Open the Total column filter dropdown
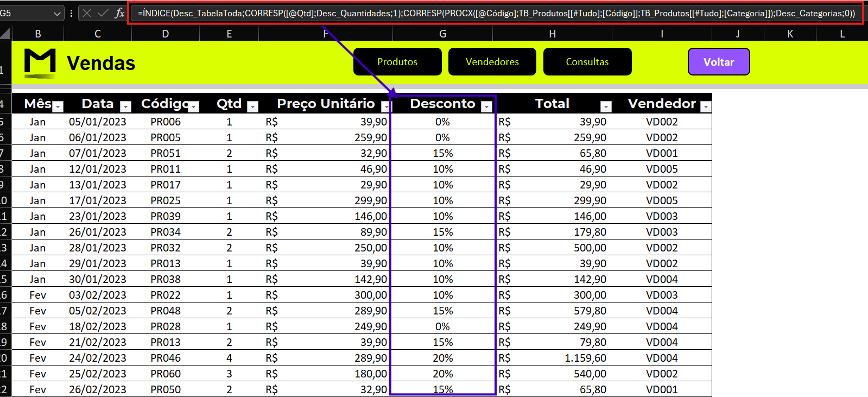 (x=606, y=107)
